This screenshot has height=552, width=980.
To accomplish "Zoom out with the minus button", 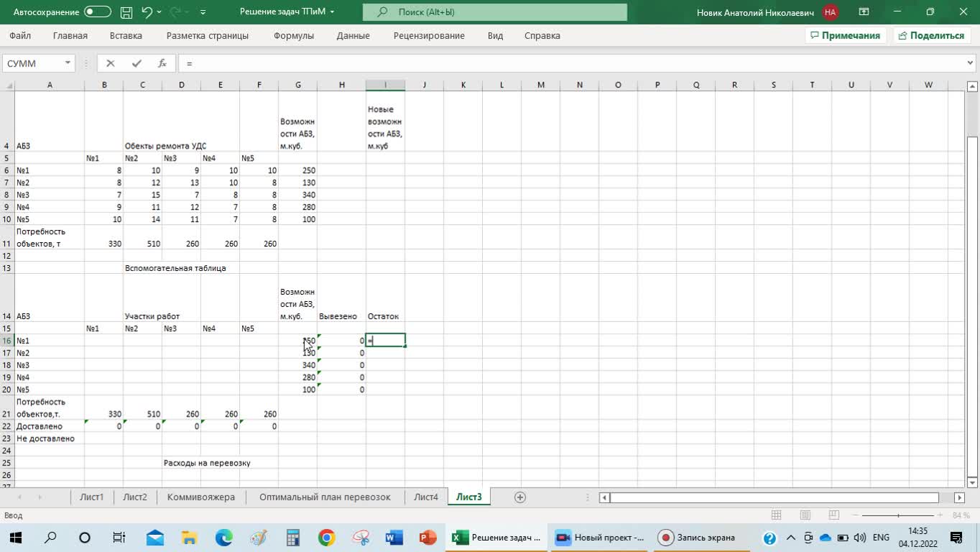I will click(855, 515).
